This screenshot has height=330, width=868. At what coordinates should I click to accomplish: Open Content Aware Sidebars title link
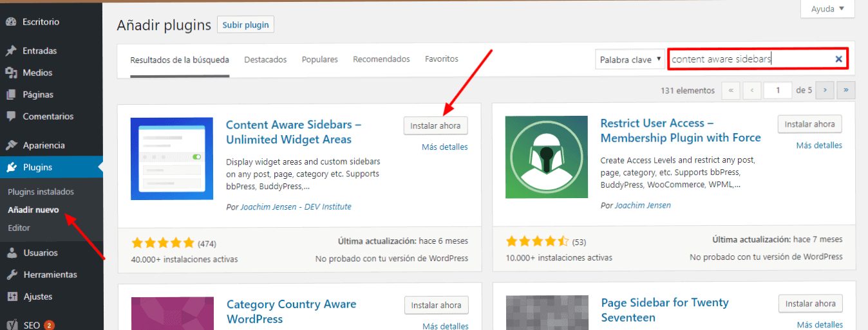[x=294, y=132]
